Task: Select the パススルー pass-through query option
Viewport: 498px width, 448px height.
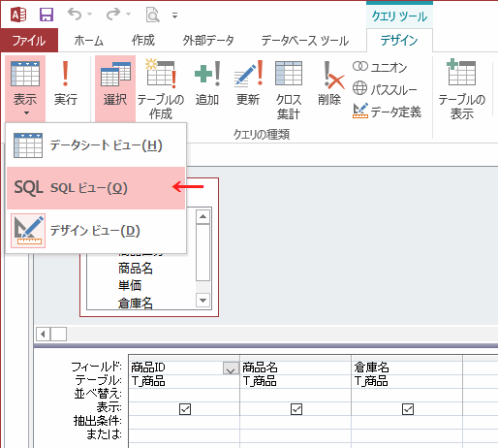Action: click(x=385, y=89)
